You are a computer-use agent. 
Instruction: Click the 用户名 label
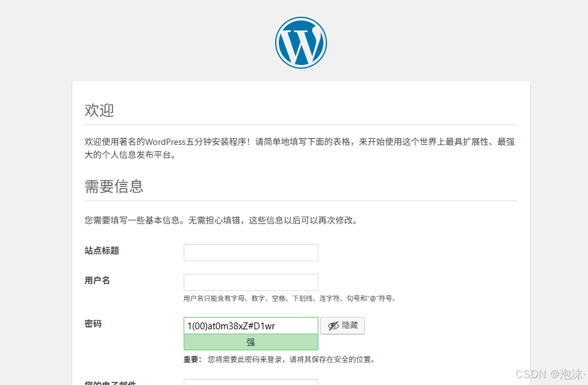(97, 280)
